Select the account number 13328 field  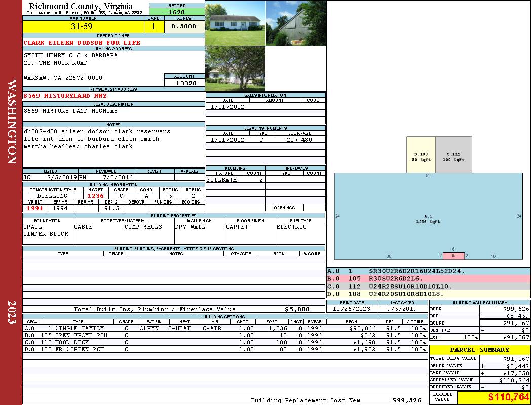(x=184, y=83)
